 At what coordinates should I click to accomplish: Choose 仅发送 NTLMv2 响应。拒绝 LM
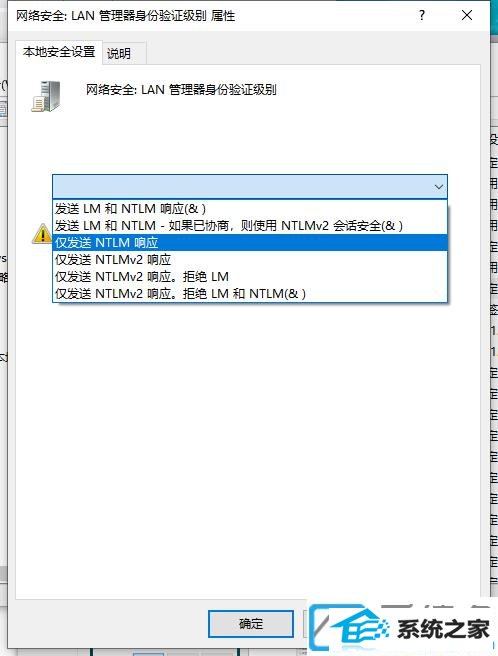250,277
